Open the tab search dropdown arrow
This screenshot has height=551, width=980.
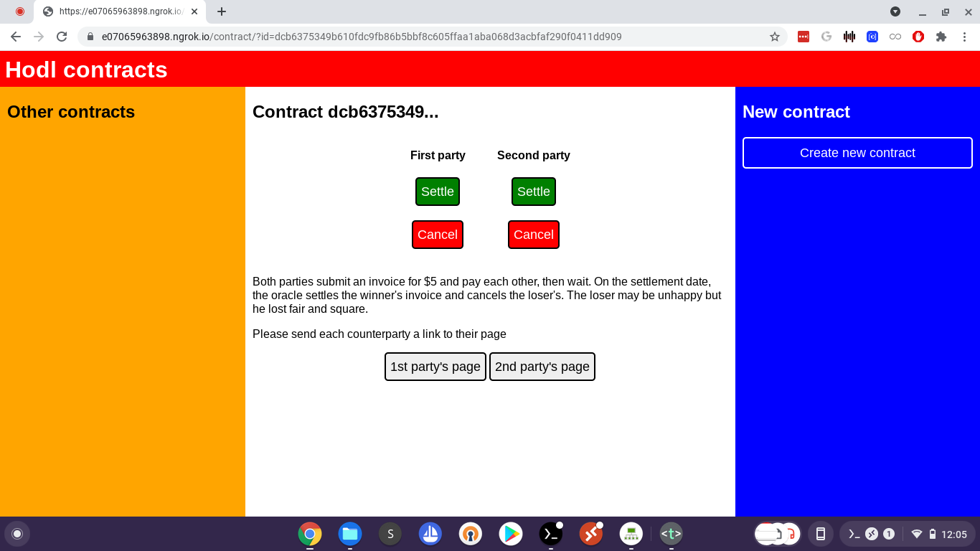point(895,11)
